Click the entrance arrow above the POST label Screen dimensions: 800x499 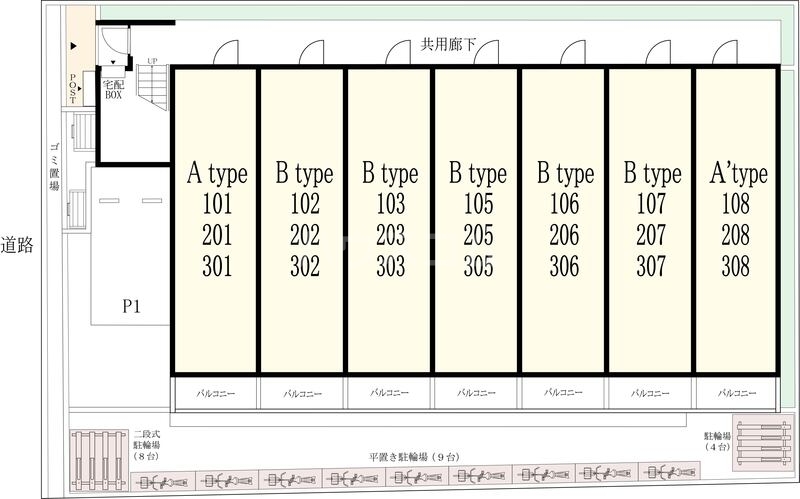[x=72, y=46]
